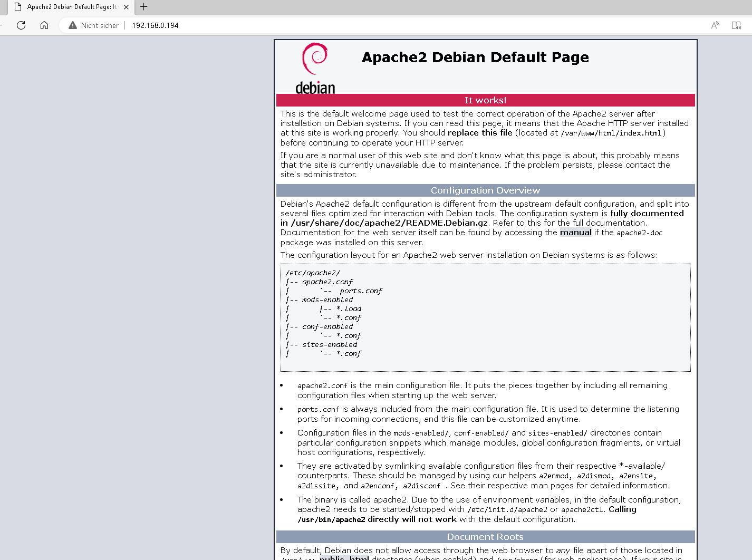The image size is (752, 560).
Task: Activate the read aloud icon in address bar
Action: tap(715, 25)
